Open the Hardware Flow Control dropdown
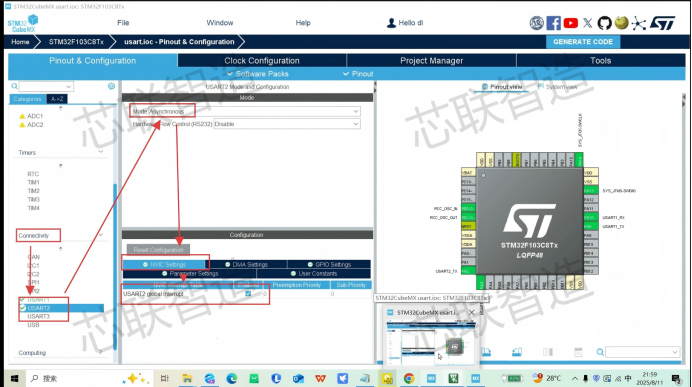 click(286, 124)
